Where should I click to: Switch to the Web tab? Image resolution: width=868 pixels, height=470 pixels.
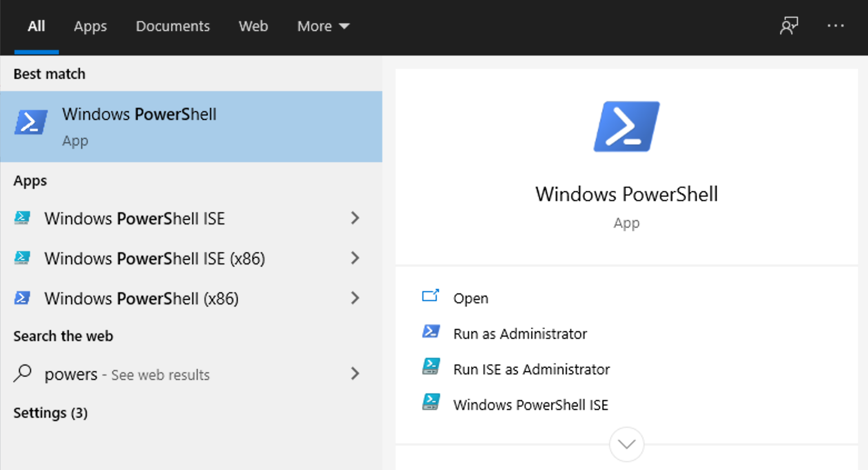click(x=253, y=26)
